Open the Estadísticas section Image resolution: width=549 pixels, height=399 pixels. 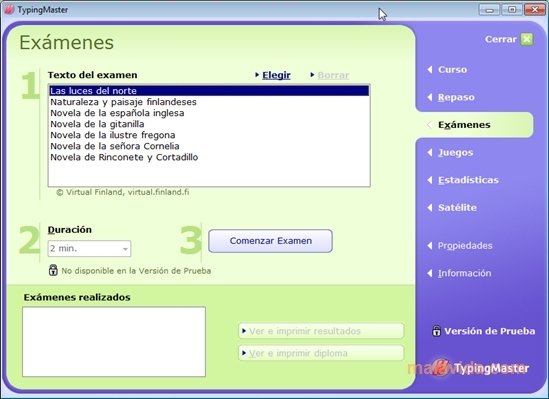(468, 180)
